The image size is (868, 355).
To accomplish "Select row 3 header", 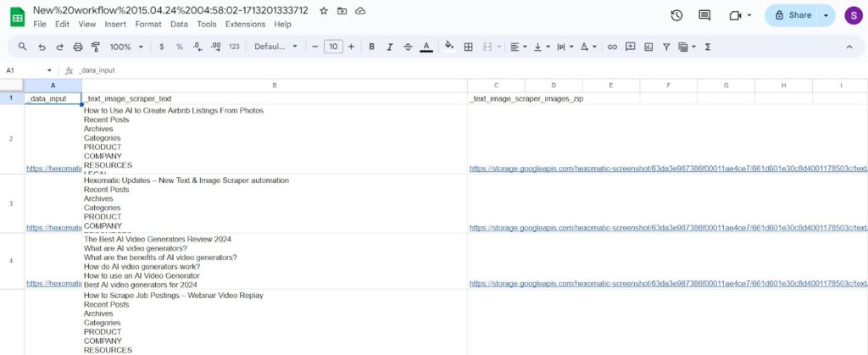I will point(11,203).
